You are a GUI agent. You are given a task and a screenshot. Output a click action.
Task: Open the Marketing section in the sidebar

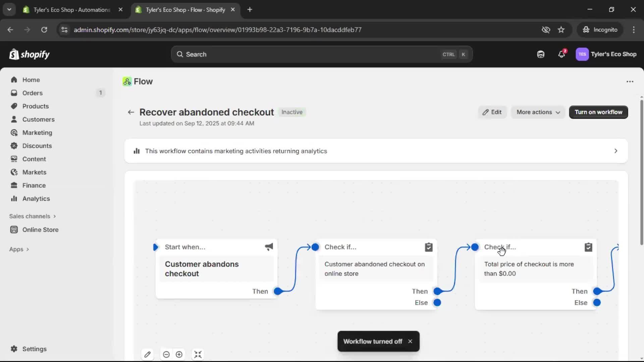[37, 132]
